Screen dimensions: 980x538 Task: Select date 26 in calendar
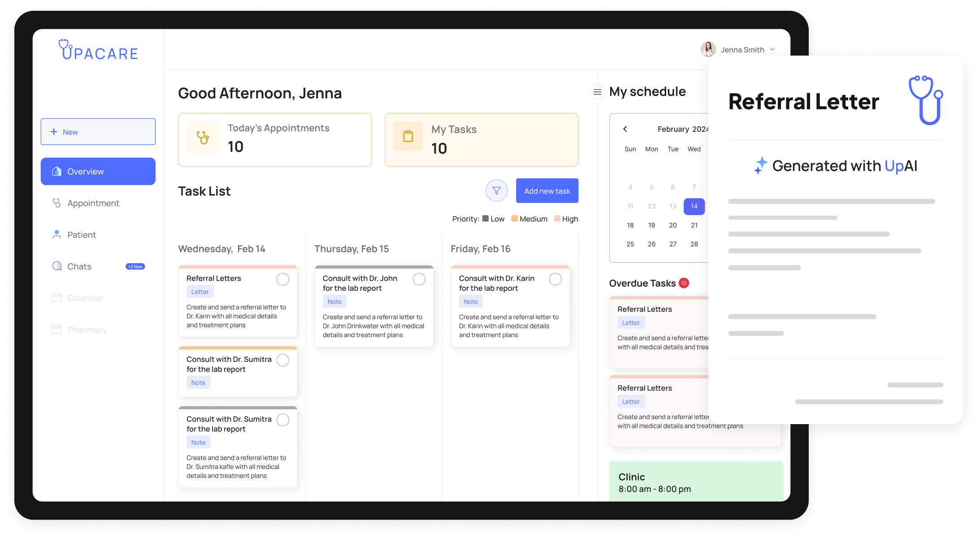[x=651, y=244]
